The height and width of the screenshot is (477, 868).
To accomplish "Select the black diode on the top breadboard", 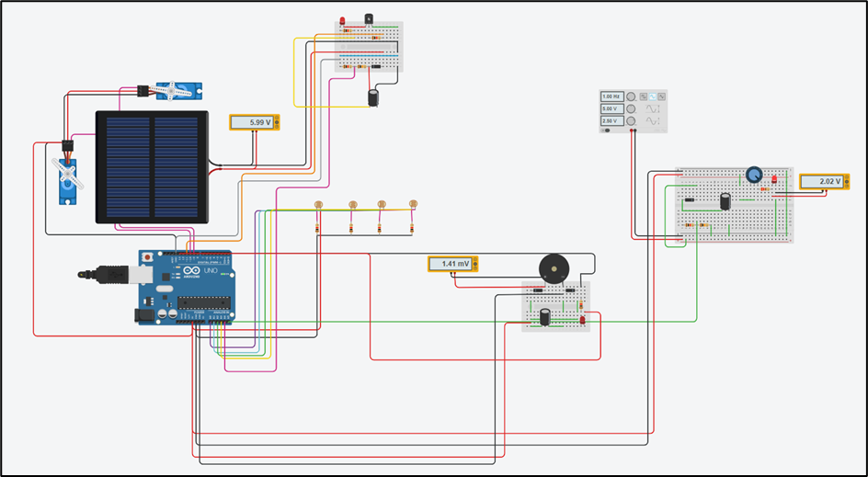I will (x=376, y=67).
